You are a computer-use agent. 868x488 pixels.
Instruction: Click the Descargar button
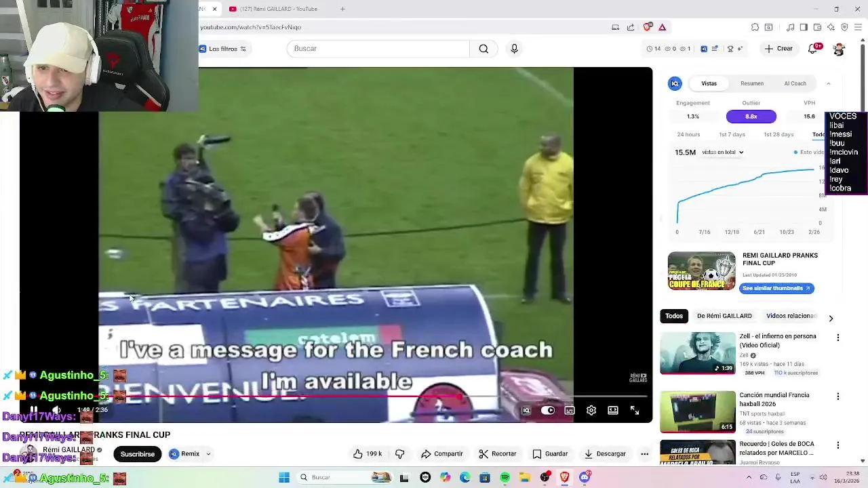pyautogui.click(x=605, y=454)
